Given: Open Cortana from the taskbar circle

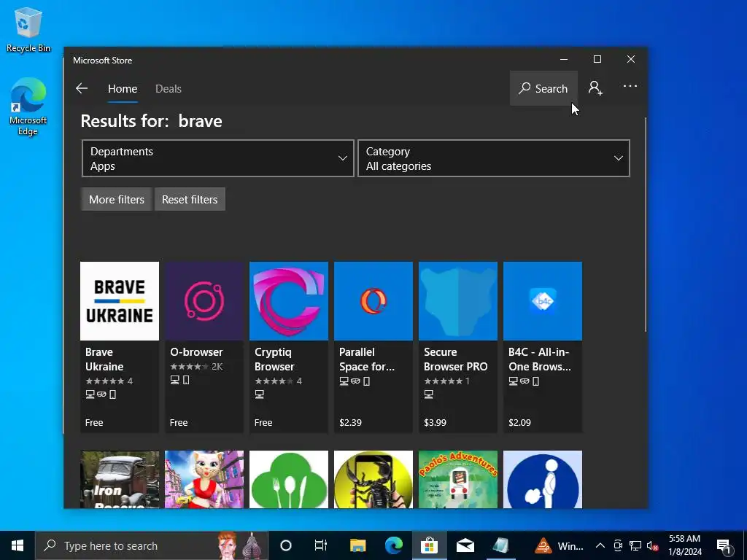Looking at the screenshot, I should (286, 545).
